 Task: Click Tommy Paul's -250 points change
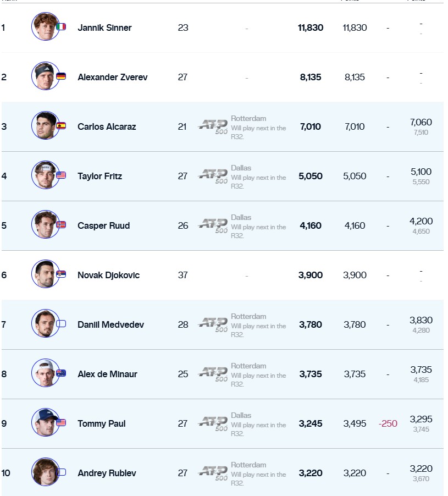388,423
